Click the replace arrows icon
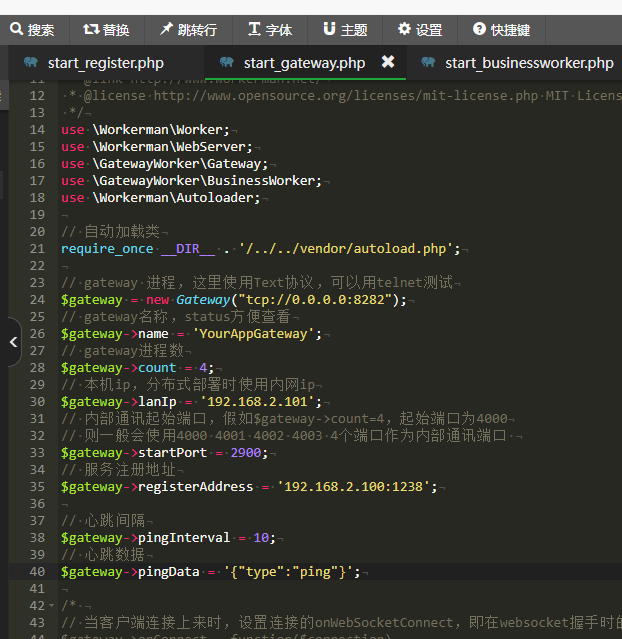 coord(91,30)
